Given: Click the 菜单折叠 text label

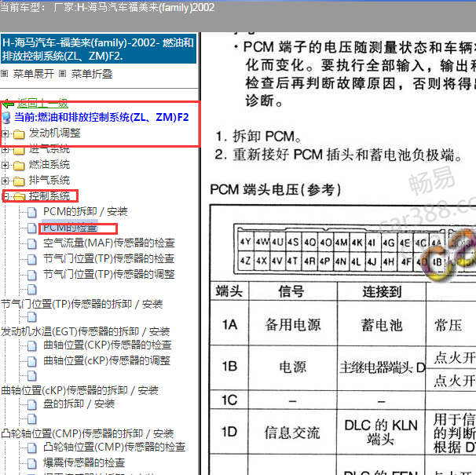Looking at the screenshot, I should (92, 74).
